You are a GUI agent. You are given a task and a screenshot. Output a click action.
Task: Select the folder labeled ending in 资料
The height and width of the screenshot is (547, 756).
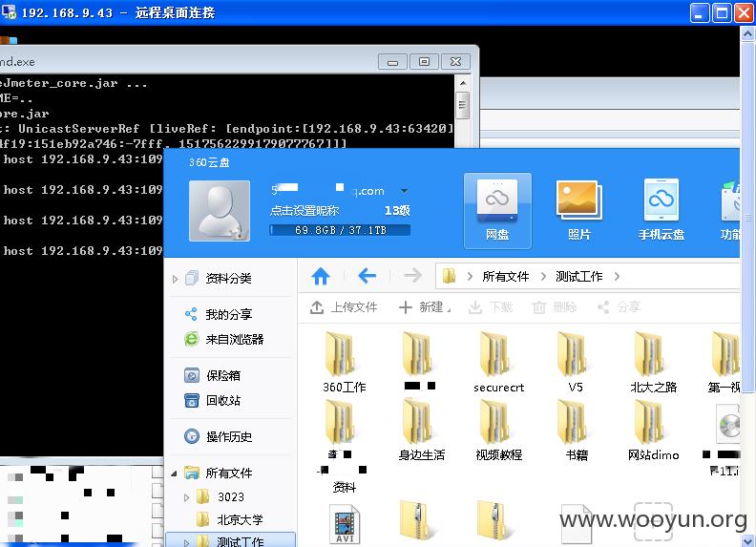coord(341,444)
